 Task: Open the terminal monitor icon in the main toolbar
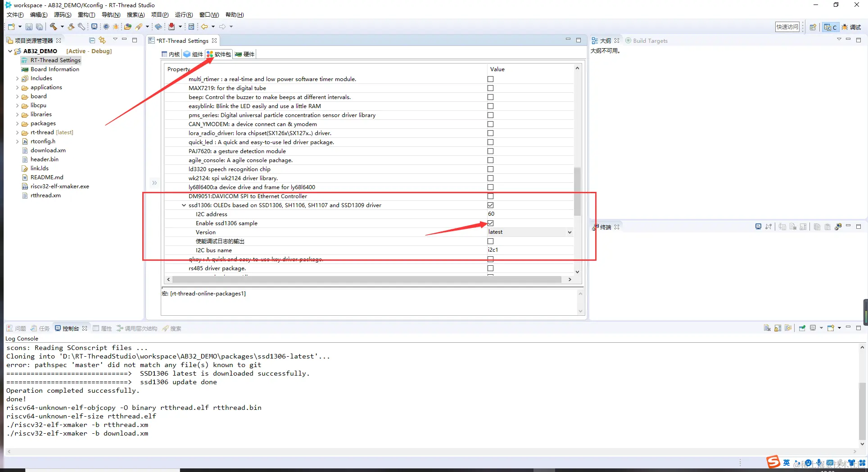tap(94, 27)
